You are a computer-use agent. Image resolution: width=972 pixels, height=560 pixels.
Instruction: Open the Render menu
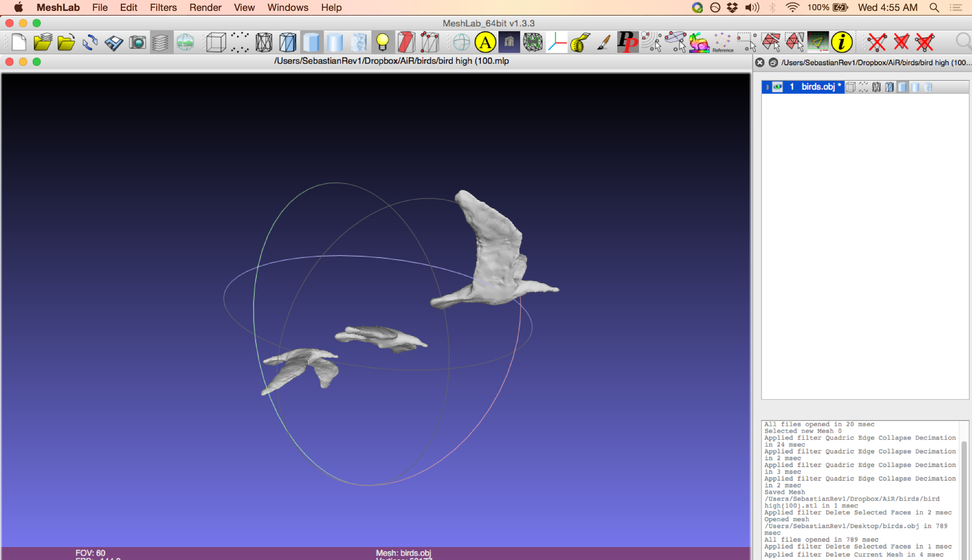tap(205, 7)
